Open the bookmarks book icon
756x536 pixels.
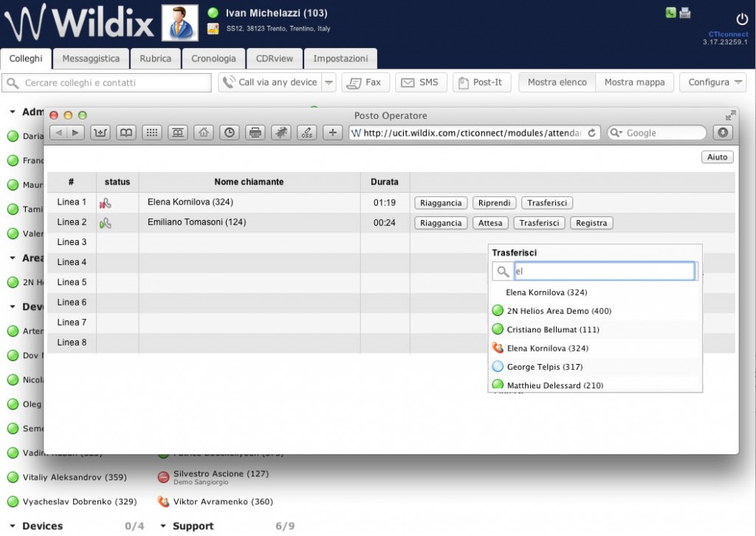[x=127, y=133]
